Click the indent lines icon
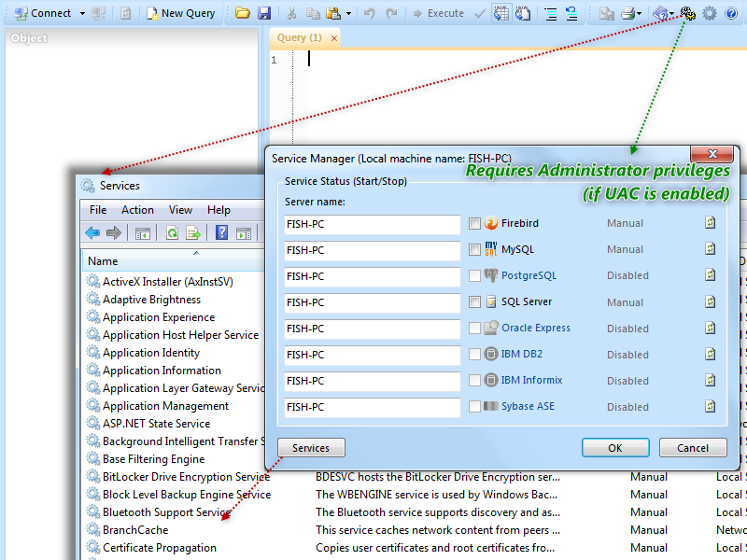Image resolution: width=747 pixels, height=560 pixels. point(551,13)
